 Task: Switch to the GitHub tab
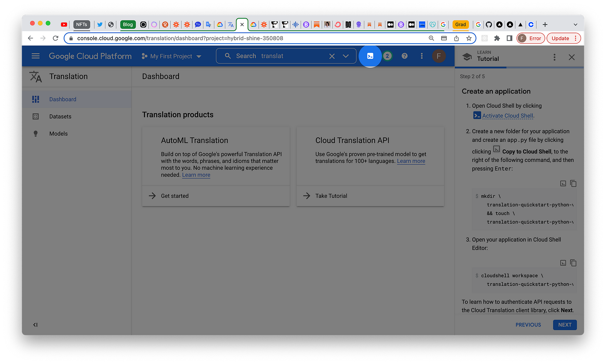tap(489, 25)
